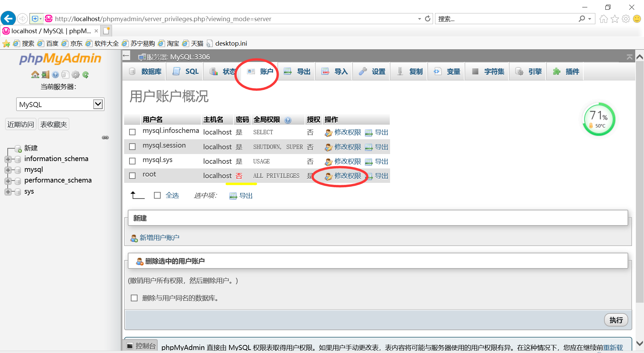
Task: Open phpMyAdmin documentation help icon
Action: coord(56,74)
